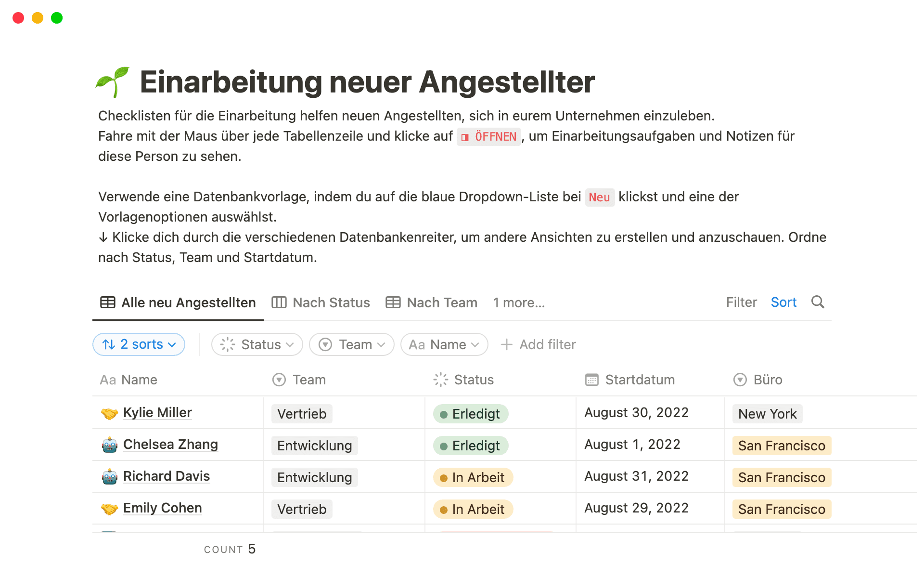The width and height of the screenshot is (924, 578).
Task: Click the select icon in Team column header
Action: tap(278, 380)
